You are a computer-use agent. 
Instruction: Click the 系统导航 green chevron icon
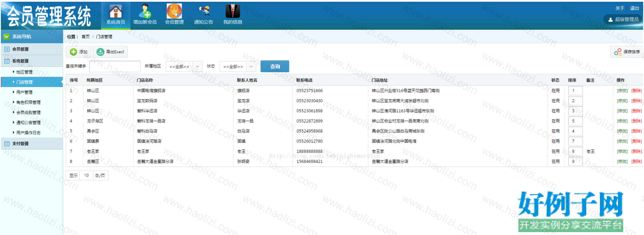point(6,36)
